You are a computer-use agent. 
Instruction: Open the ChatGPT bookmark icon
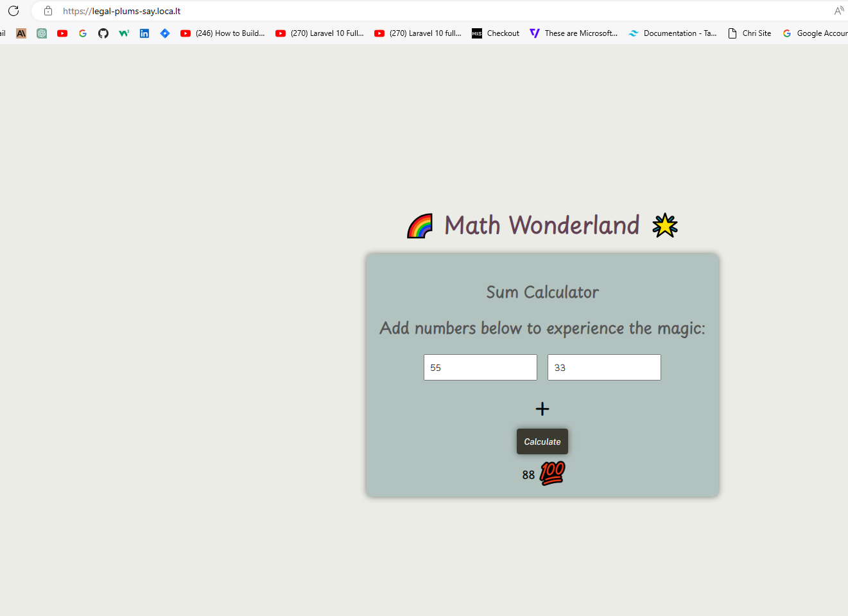(x=42, y=33)
